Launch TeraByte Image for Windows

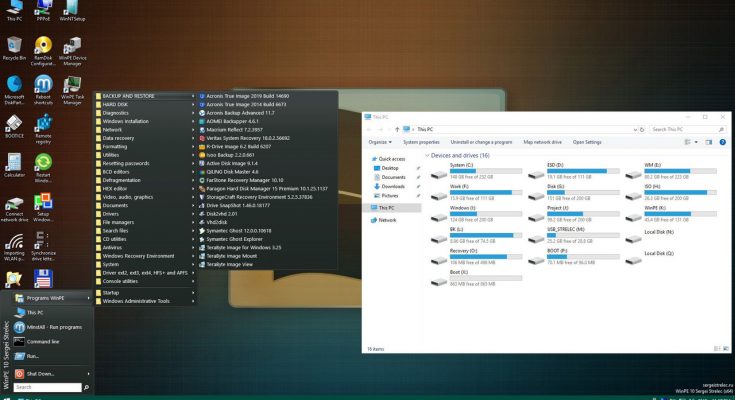point(240,248)
